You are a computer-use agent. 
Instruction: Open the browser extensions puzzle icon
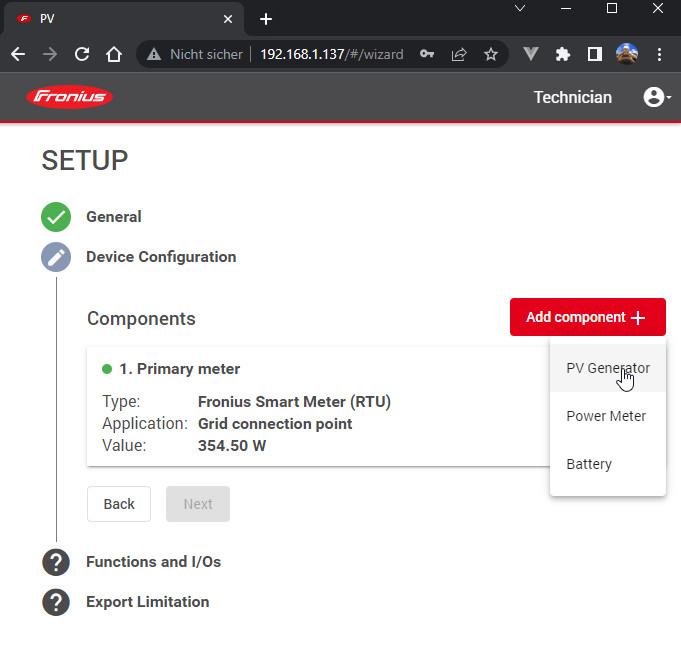click(563, 55)
